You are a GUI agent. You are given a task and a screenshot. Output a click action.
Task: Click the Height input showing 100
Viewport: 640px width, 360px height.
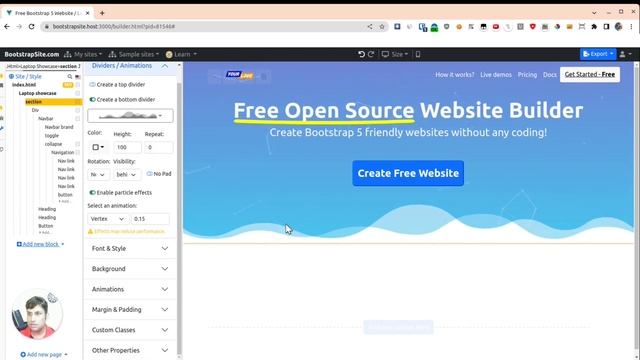point(127,147)
